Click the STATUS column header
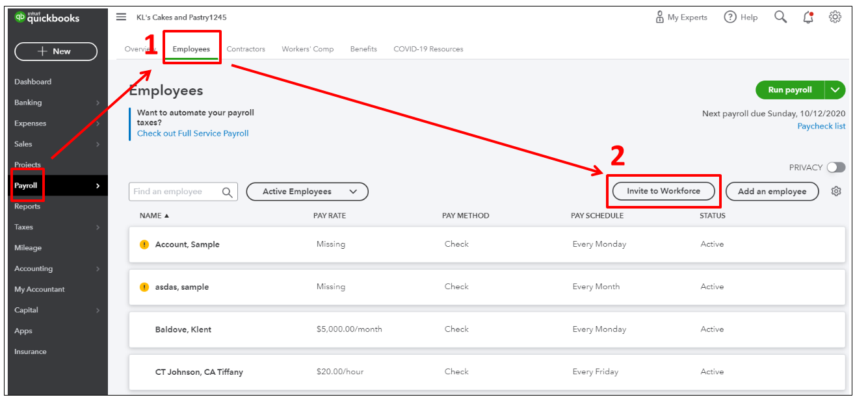 pos(713,216)
